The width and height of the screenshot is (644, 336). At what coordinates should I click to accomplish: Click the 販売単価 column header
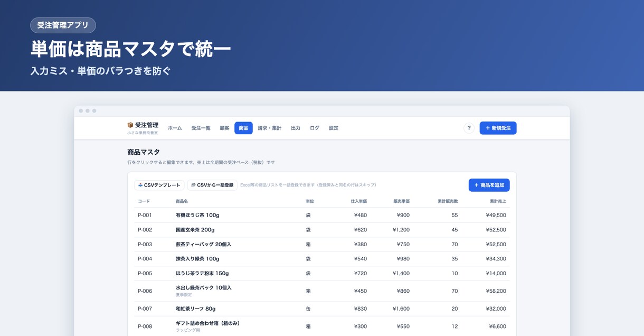(401, 201)
